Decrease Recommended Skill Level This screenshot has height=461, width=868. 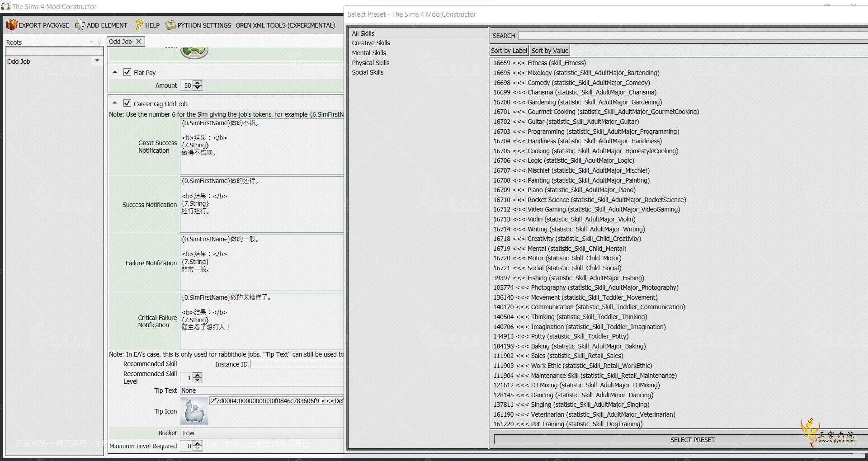tap(198, 380)
